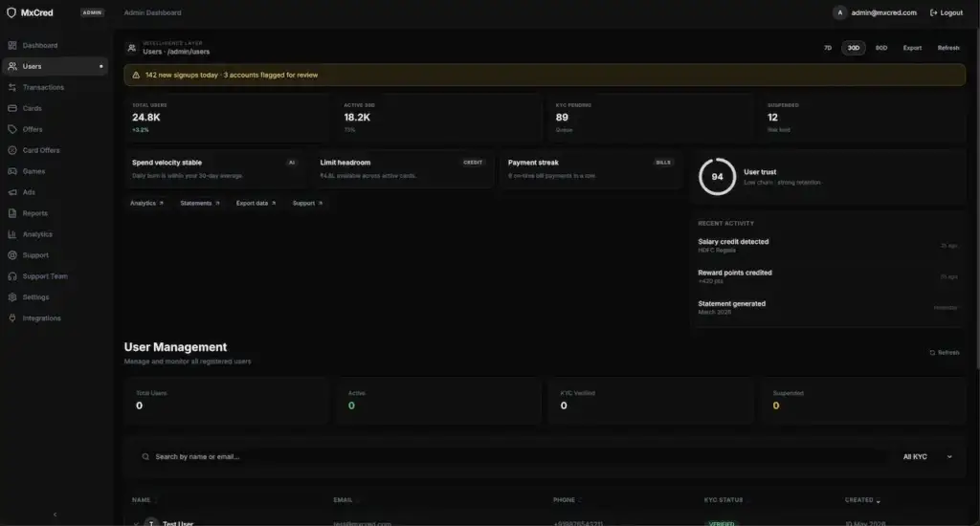This screenshot has height=526, width=980.
Task: Select the Users sidebar item
Action: pyautogui.click(x=55, y=66)
